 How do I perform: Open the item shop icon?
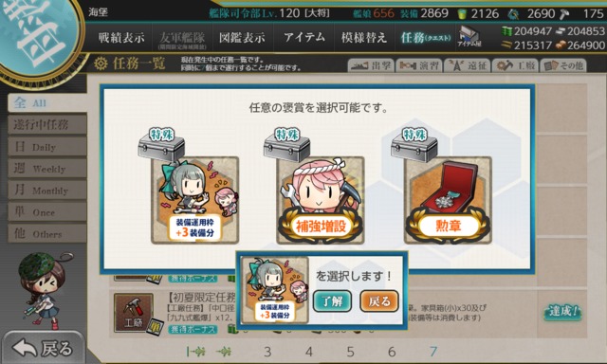[469, 37]
